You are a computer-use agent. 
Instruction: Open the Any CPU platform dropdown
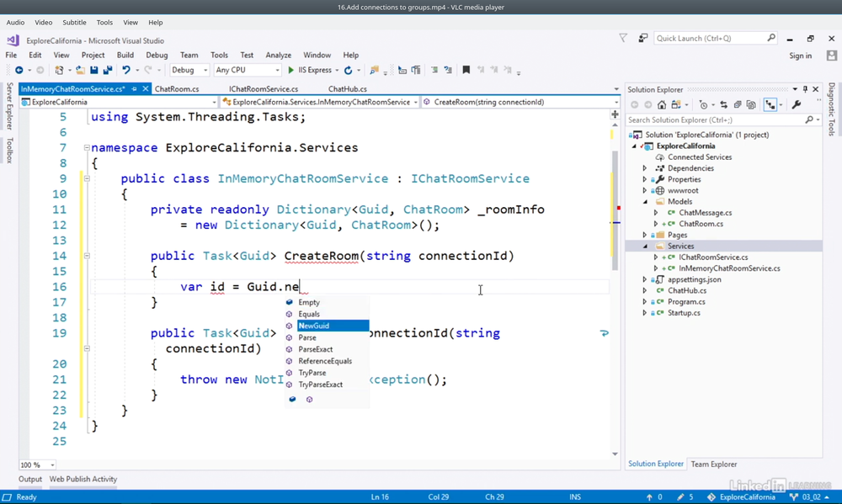pos(248,71)
